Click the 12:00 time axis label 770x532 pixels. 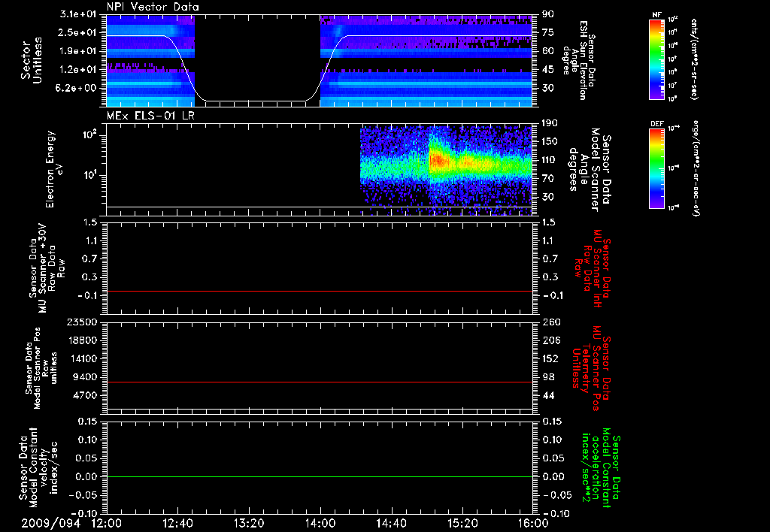[107, 523]
